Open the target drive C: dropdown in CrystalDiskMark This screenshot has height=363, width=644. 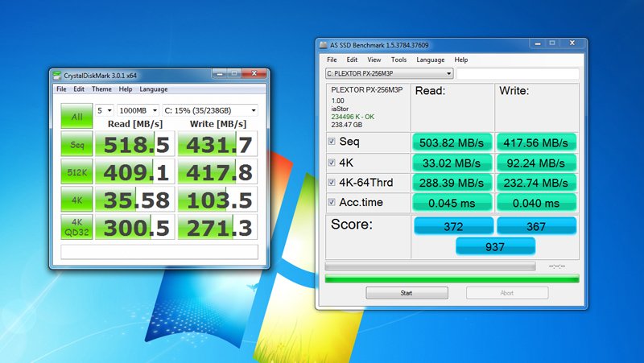pos(209,110)
